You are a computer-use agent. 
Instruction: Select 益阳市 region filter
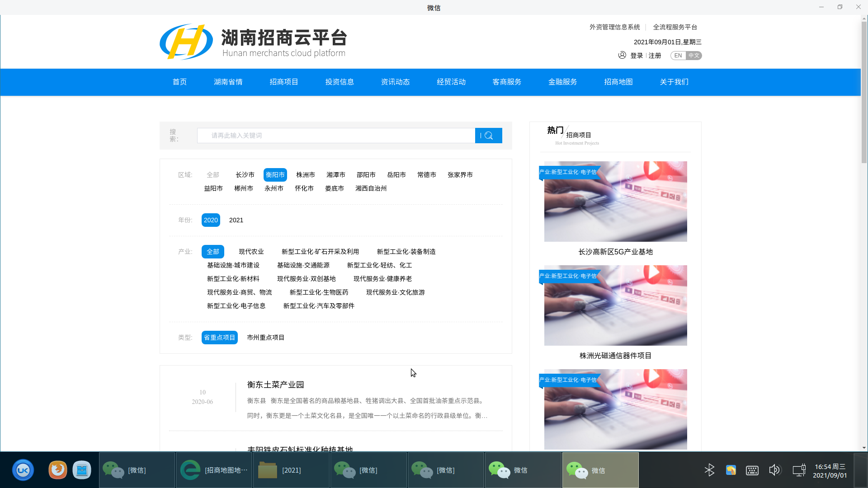[213, 188]
